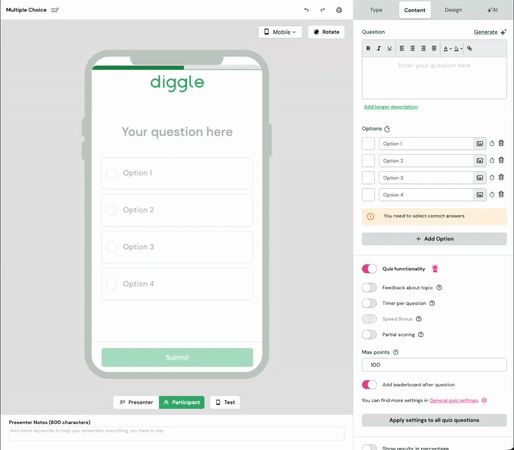
Task: Switch to the Type tab
Action: 376,10
